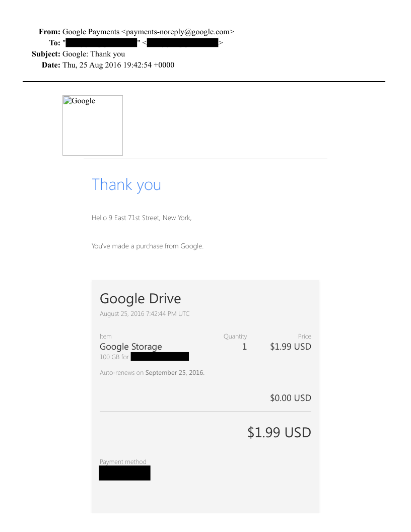The height and width of the screenshot is (532, 411).
Task: Click the 'September 25, 2016' auto-renew date
Action: (x=174, y=373)
